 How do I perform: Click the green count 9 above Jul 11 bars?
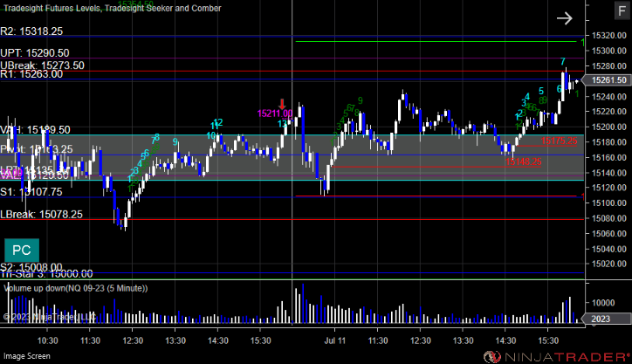[x=361, y=100]
